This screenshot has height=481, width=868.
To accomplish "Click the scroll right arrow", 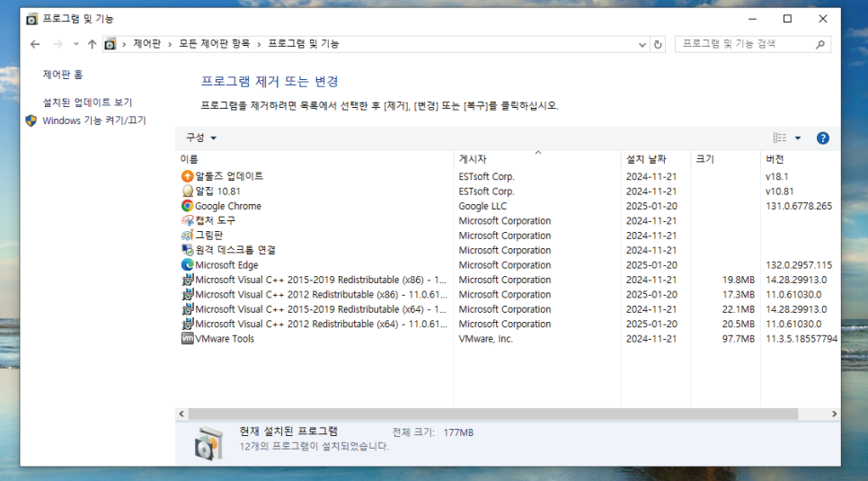I will click(834, 414).
